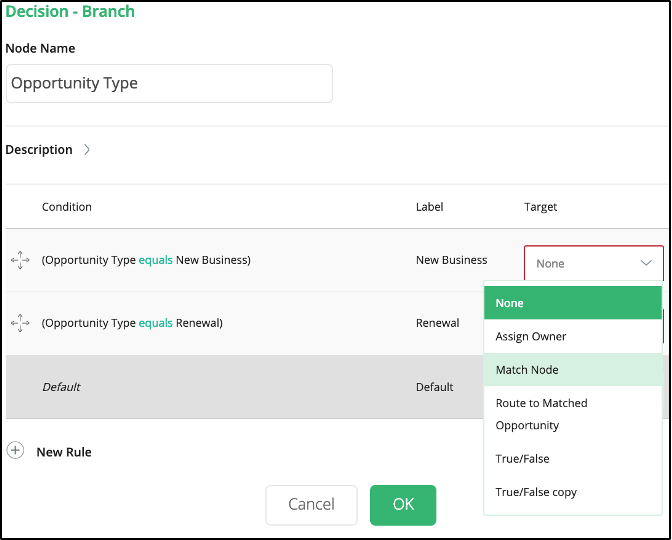Click the OK button

403,505
